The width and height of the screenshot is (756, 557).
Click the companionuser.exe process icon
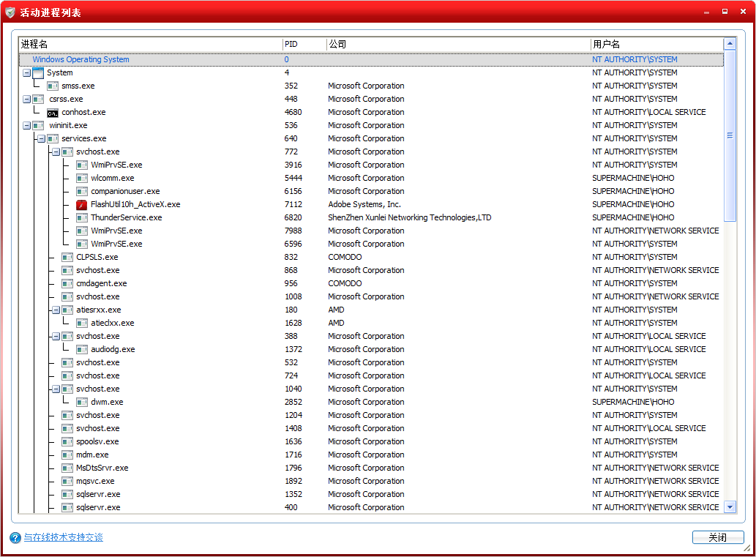point(81,192)
